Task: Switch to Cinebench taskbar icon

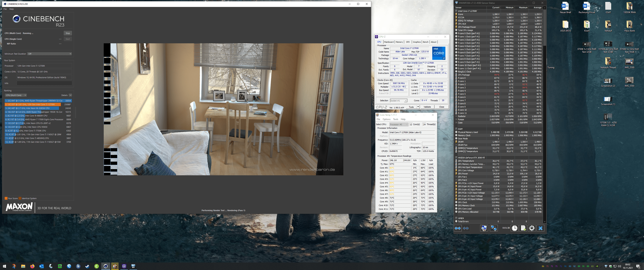Action: pos(106,266)
